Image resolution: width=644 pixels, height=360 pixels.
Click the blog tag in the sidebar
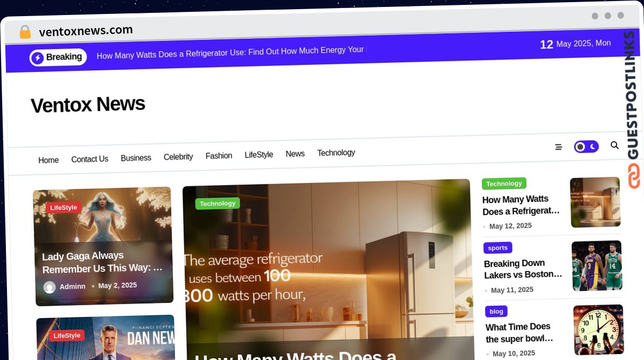(x=496, y=311)
